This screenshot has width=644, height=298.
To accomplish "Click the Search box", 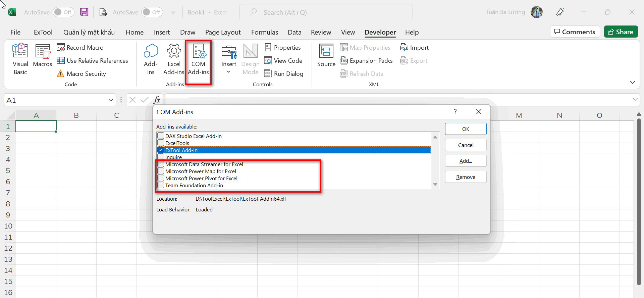I will (326, 12).
